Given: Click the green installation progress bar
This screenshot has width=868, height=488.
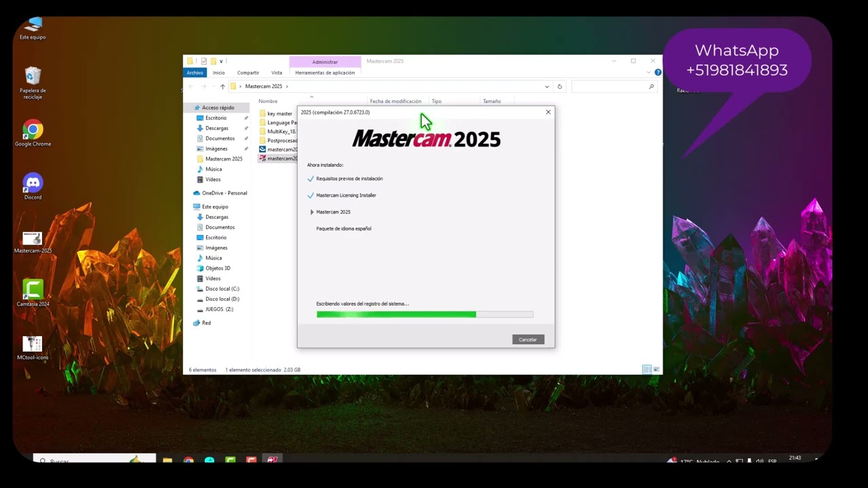Looking at the screenshot, I should 425,314.
